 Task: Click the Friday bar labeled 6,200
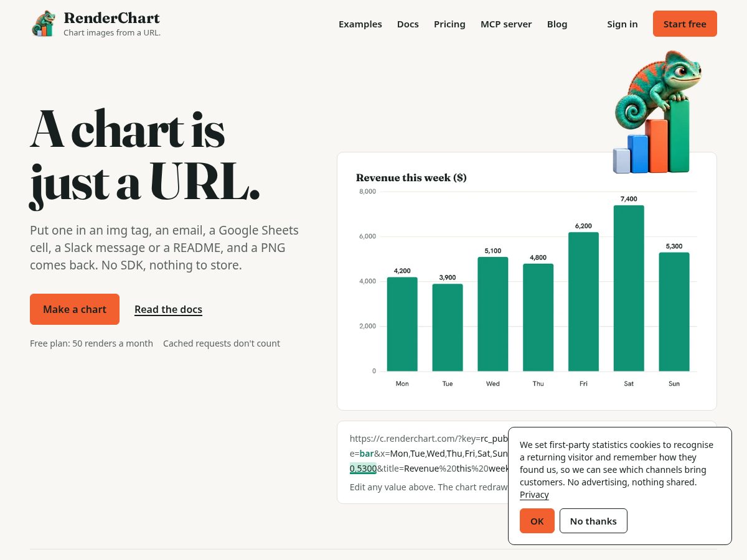(583, 302)
